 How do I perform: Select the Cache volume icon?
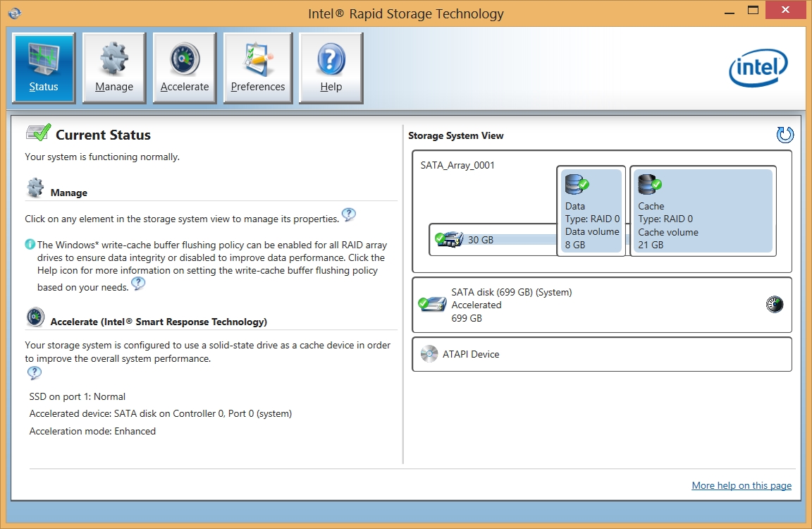tap(649, 185)
